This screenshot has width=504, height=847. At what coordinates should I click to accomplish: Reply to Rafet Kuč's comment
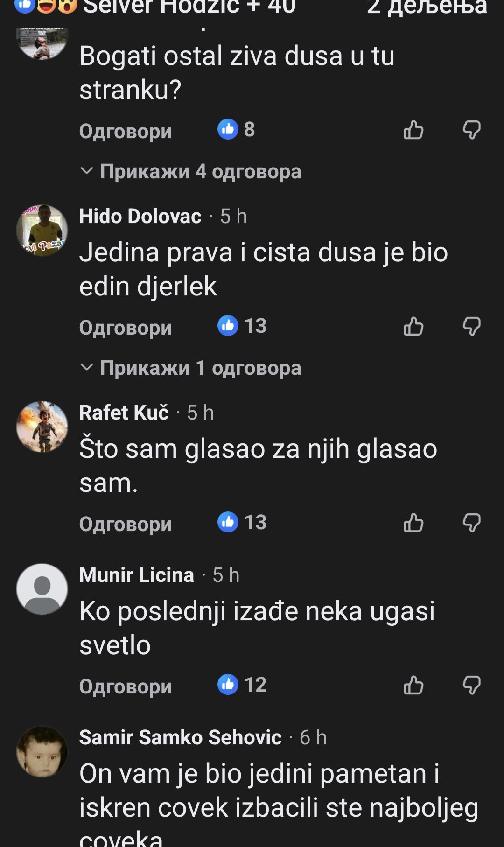coord(126,524)
